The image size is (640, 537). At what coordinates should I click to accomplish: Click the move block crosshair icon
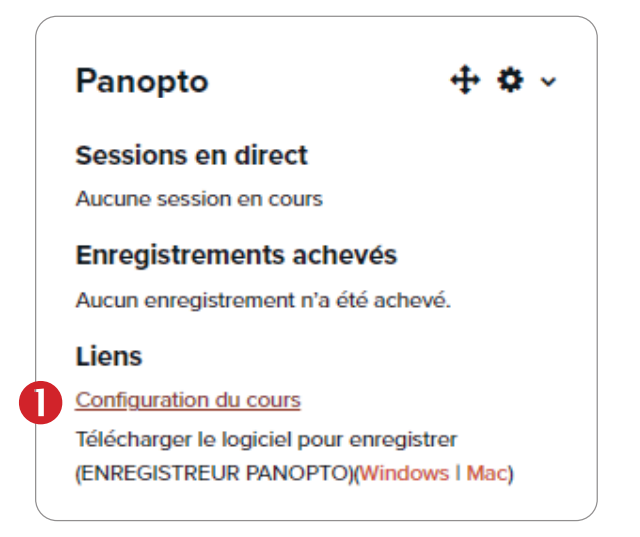[466, 81]
